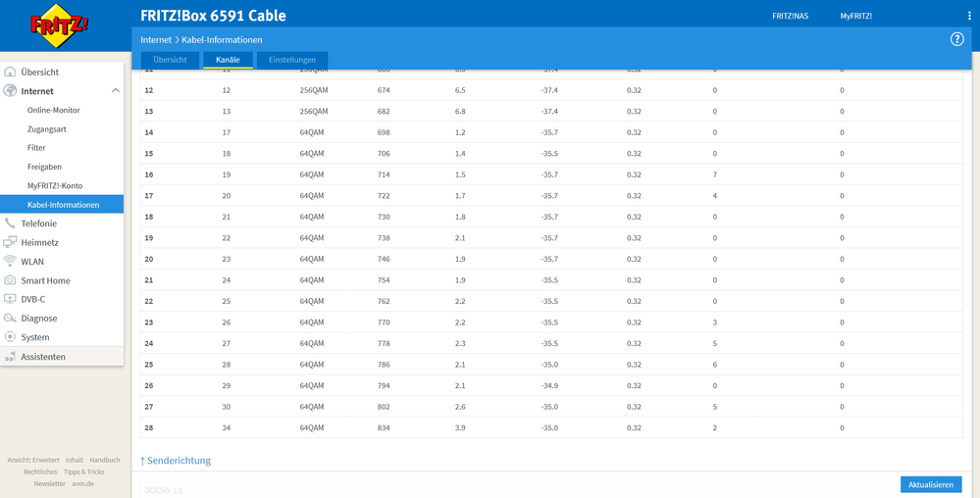The image size is (980, 498).
Task: Click frequency 786 in row 25
Action: 384,365
